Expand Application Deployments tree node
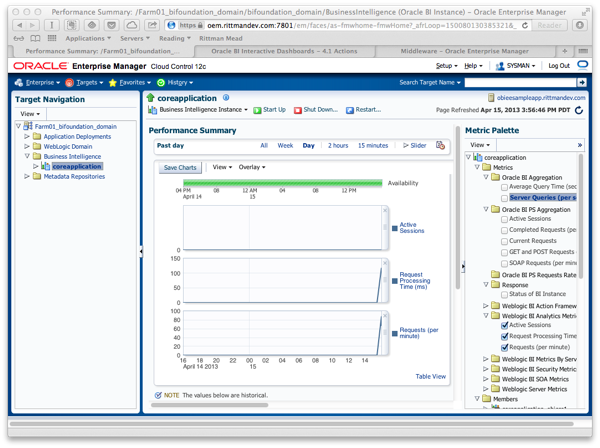Screen dimensions: 600x448 pyautogui.click(x=27, y=136)
